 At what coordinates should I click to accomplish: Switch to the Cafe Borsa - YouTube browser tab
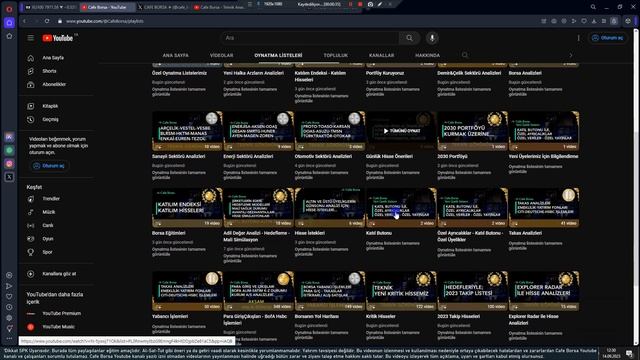coord(107,7)
